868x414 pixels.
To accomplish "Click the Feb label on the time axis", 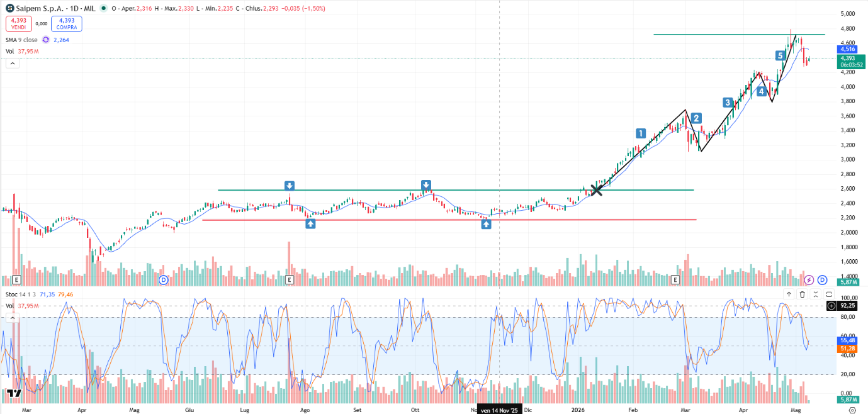I will pyautogui.click(x=633, y=410).
